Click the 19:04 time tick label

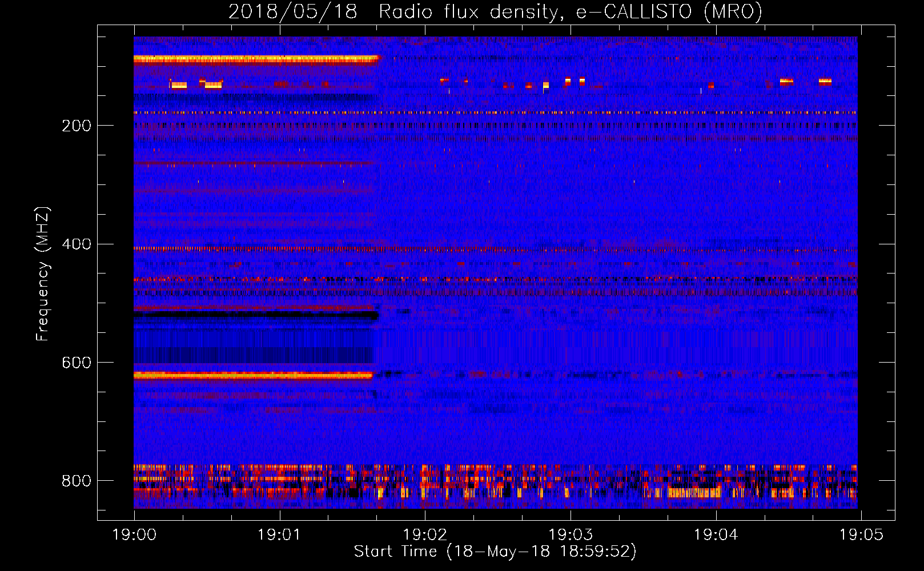coord(716,535)
